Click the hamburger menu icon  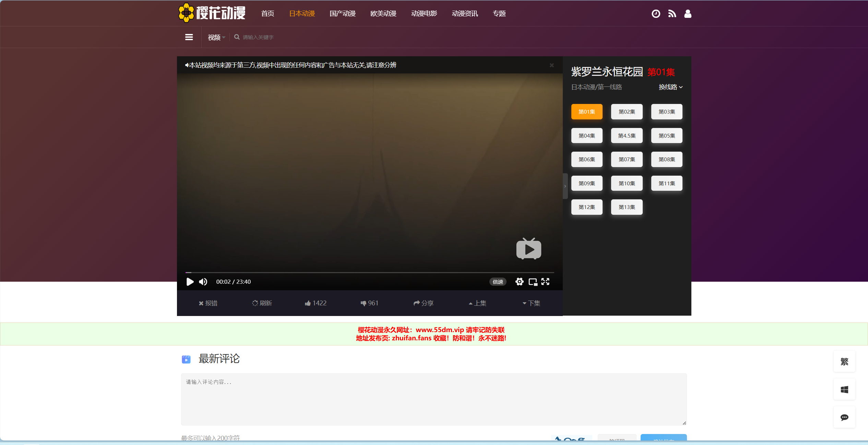189,37
